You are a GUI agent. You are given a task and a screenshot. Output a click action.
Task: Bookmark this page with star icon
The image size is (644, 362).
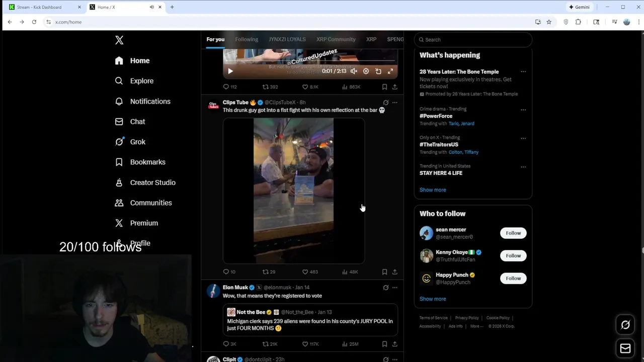pos(549,22)
